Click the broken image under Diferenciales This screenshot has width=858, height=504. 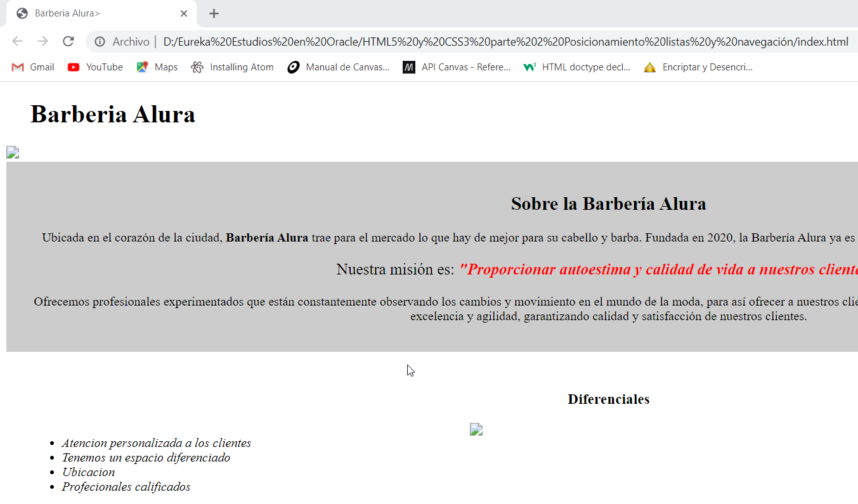tap(476, 429)
